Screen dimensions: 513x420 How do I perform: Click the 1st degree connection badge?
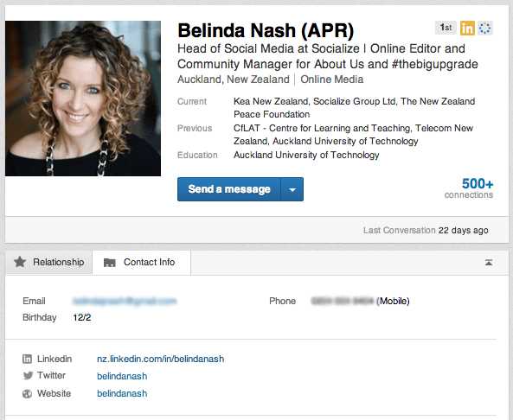tap(446, 28)
